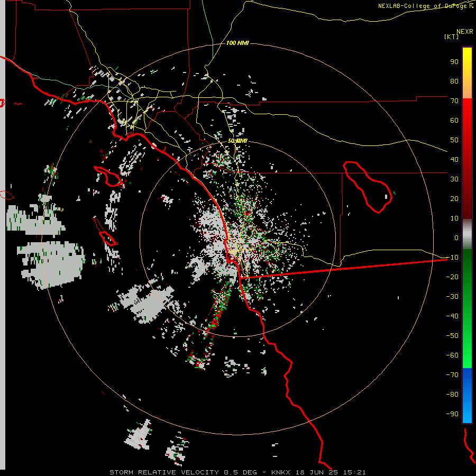Click the [KT] units label
476x476 pixels.
point(451,36)
